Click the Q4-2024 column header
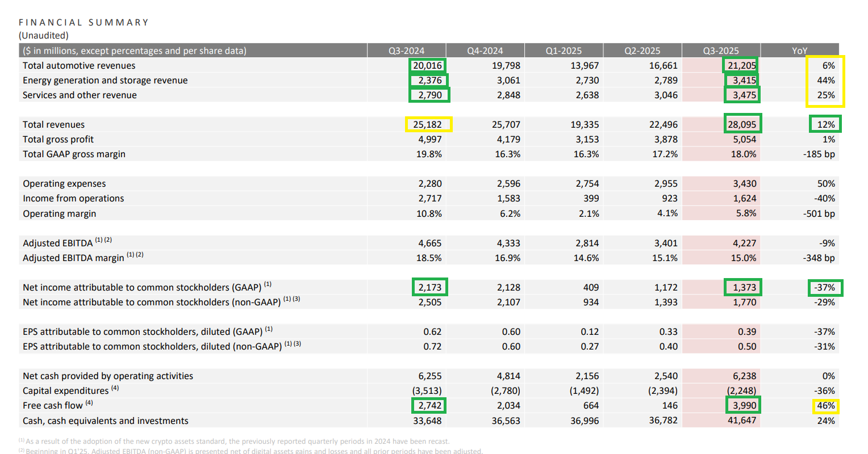Viewport: 868px width, 454px height. click(485, 51)
